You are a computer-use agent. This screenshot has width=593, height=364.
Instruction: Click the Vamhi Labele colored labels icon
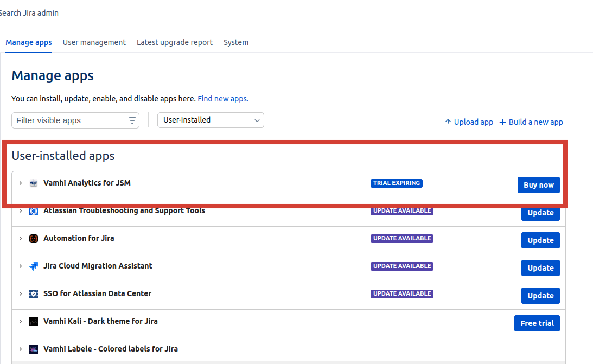pos(34,349)
